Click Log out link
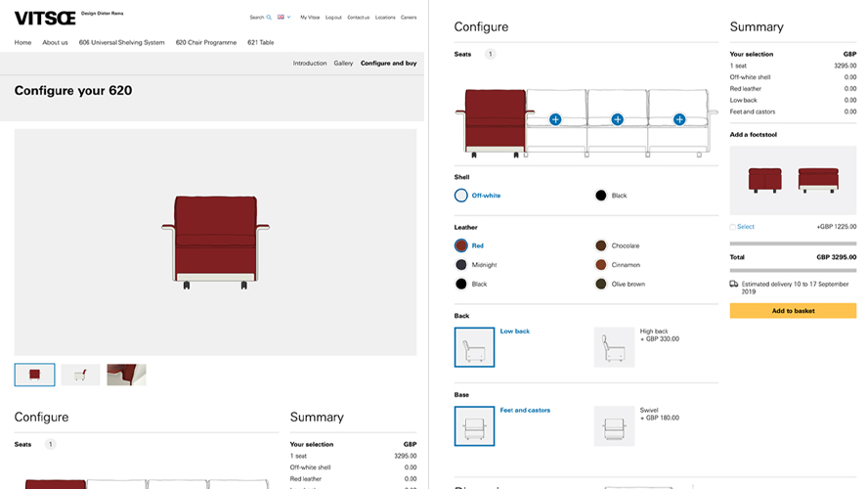Screen dimensions: 868x489 click(x=333, y=18)
